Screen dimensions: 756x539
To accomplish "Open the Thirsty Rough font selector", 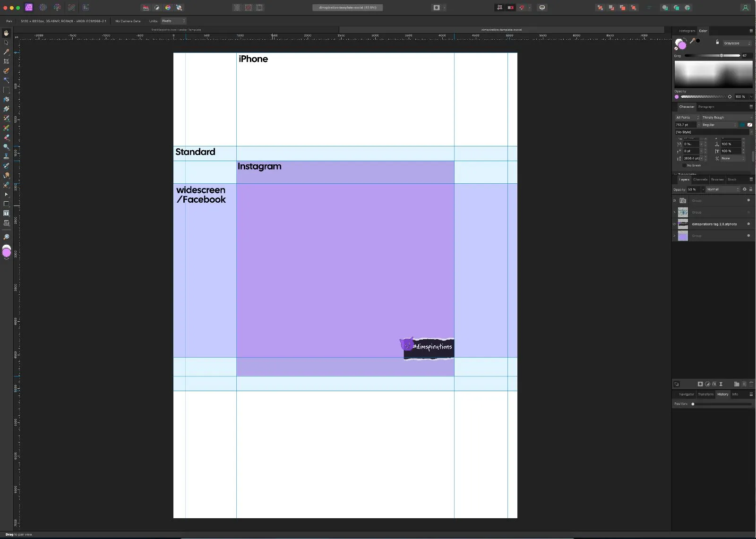I will (x=726, y=117).
